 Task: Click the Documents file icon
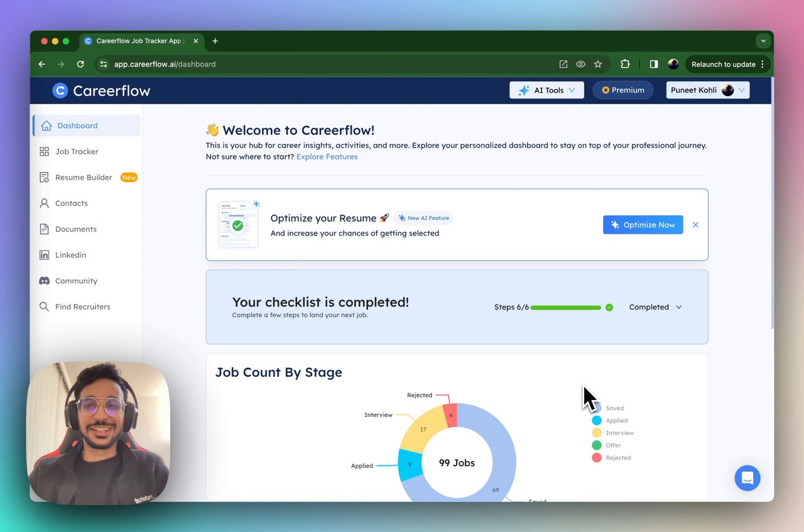44,229
